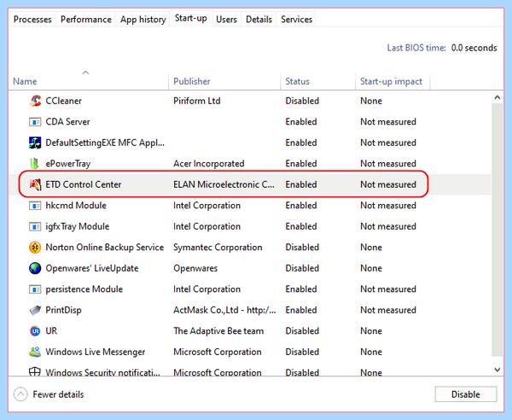Click the DefaultSettingEXE MFC icon
Viewport: 512px width, 420px height.
click(x=35, y=143)
